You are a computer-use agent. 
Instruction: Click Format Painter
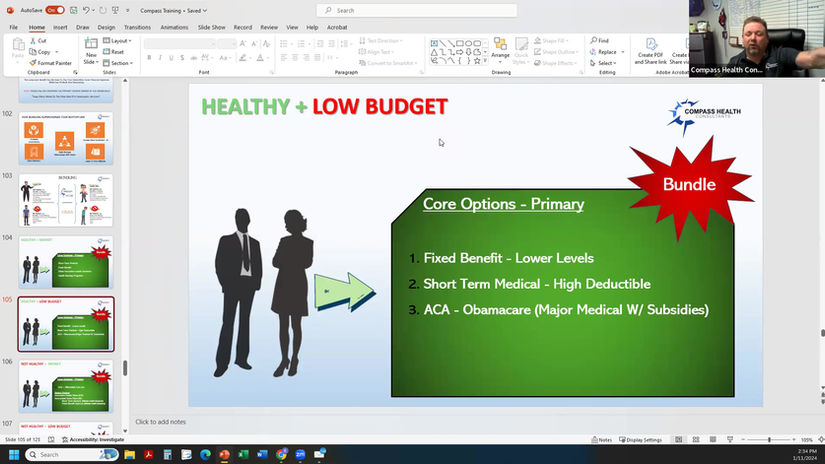(51, 63)
